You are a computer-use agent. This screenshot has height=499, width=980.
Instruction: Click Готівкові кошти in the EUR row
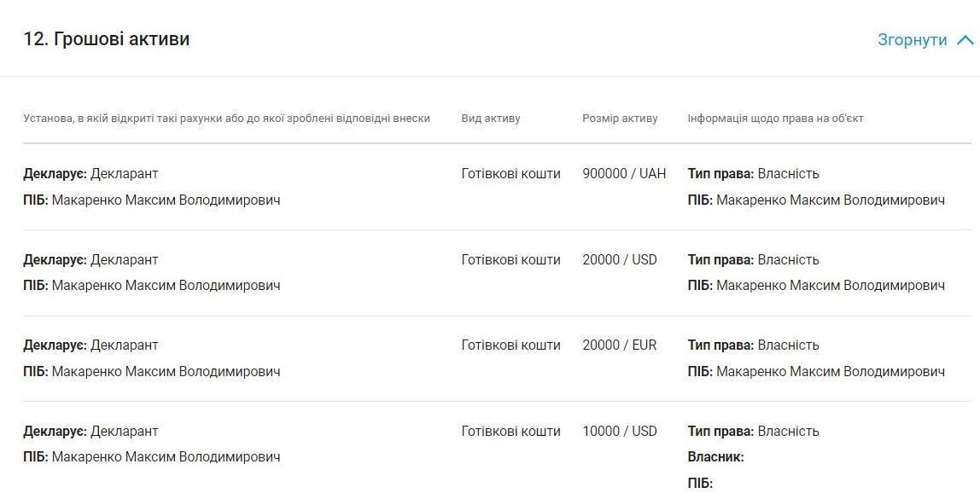(510, 345)
